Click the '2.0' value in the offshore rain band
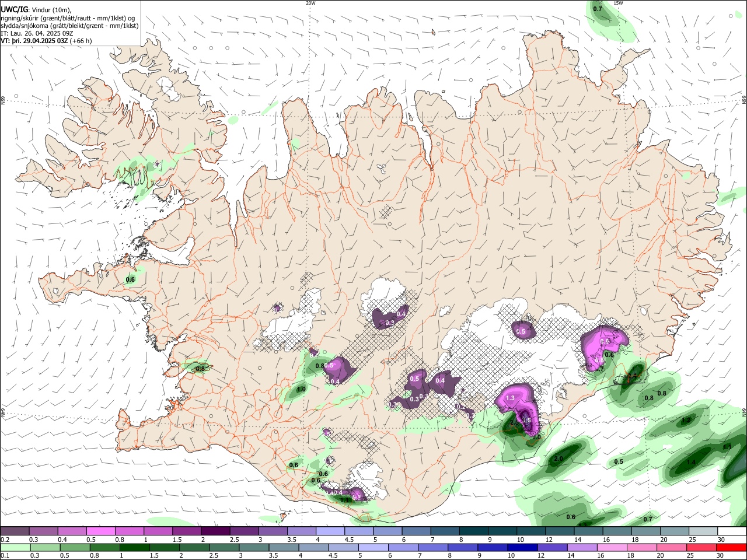Screen dimensions: 747x560 click(x=558, y=459)
